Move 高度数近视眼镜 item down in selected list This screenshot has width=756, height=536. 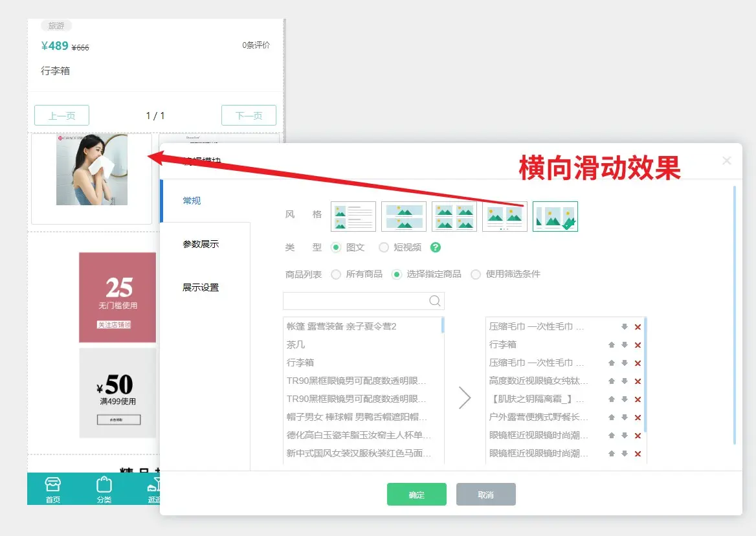click(x=625, y=381)
